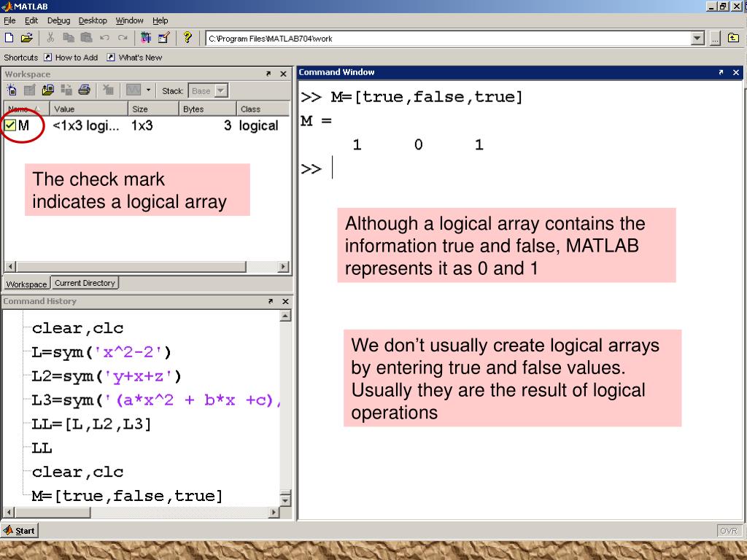This screenshot has height=560, width=747.
Task: Undo the last action
Action: point(104,38)
